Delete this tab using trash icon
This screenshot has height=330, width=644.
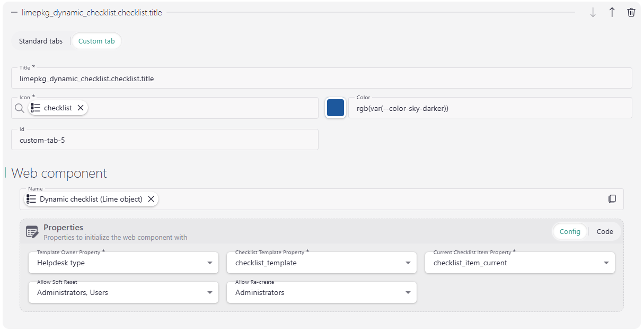[631, 12]
